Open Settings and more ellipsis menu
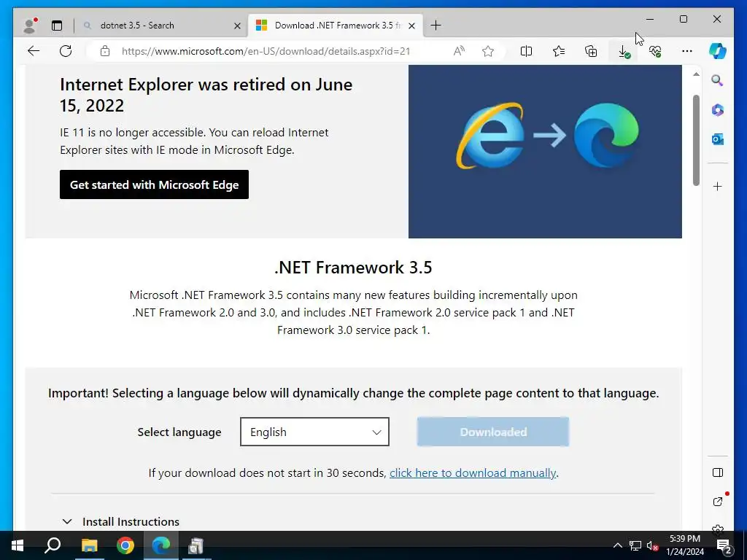 [687, 51]
